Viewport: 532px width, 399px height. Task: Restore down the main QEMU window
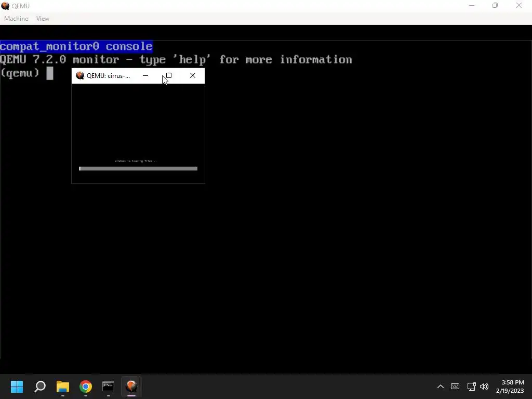click(495, 5)
